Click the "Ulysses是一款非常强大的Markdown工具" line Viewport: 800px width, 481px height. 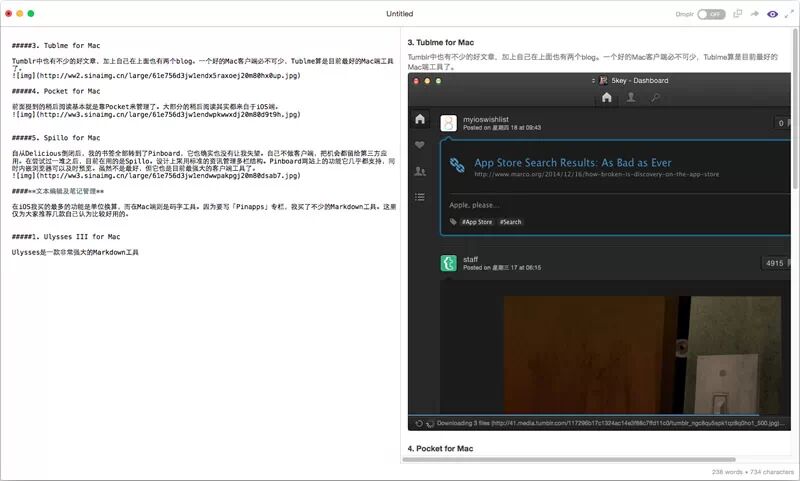[75, 252]
